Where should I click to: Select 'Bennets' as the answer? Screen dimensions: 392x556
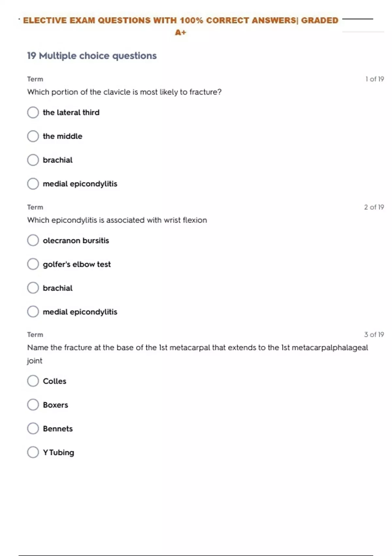click(33, 429)
